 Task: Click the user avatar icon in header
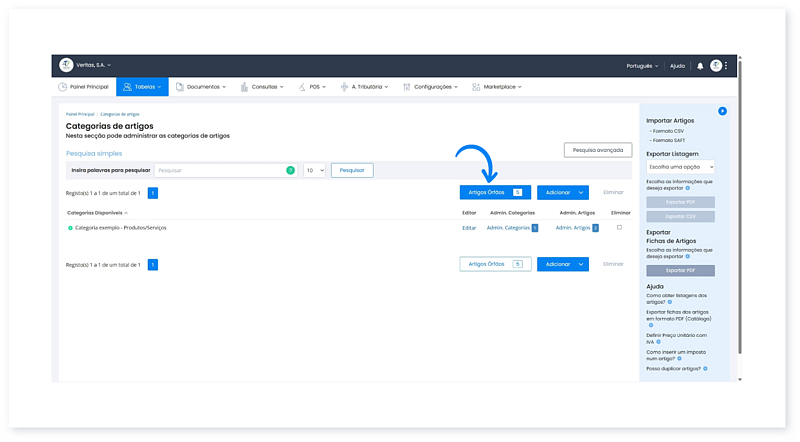[x=715, y=66]
